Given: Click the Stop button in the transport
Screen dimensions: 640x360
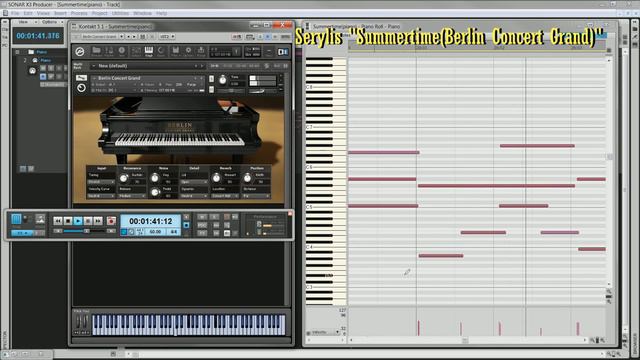Looking at the screenshot, I should click(x=68, y=221).
